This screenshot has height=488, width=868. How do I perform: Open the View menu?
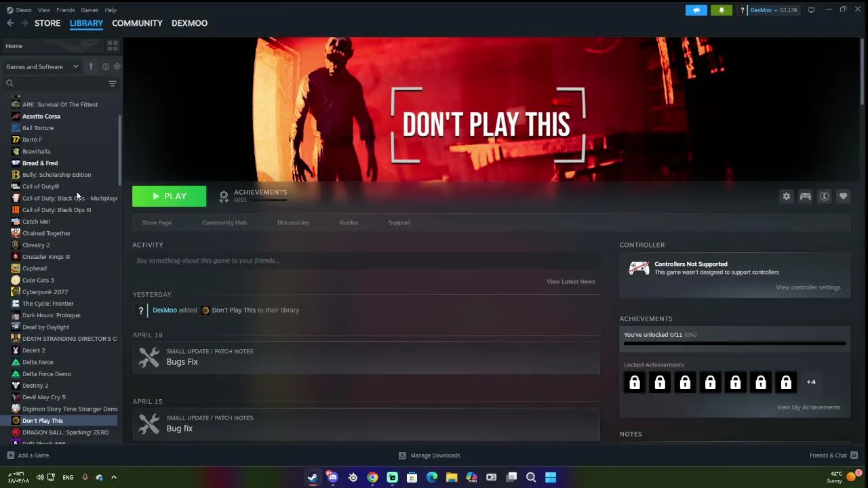44,10
